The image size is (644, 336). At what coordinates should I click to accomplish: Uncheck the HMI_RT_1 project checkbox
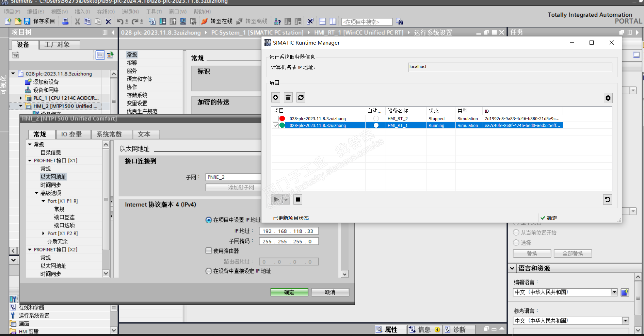(276, 125)
